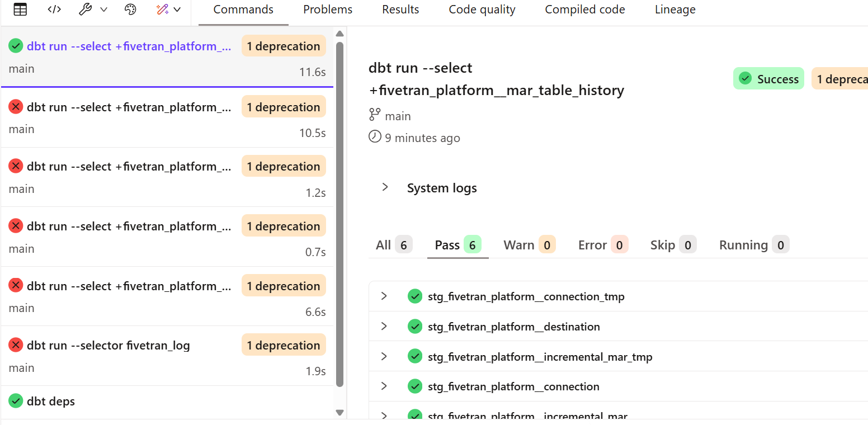The width and height of the screenshot is (868, 425).
Task: Open the Lineage tab
Action: [x=675, y=10]
